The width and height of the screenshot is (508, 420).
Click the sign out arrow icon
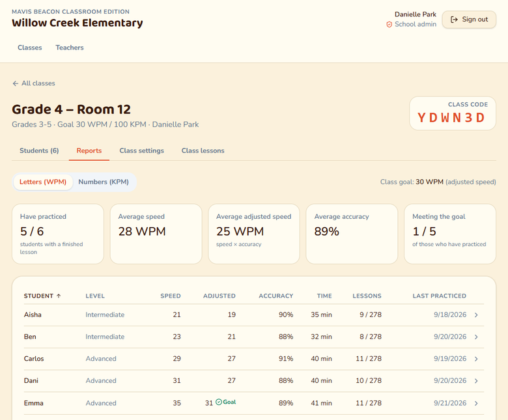454,20
